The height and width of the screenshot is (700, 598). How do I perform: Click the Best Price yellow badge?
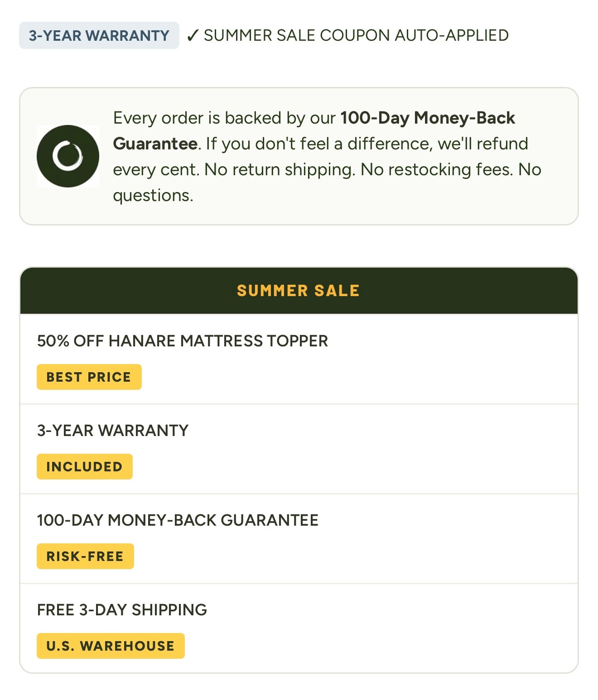coord(89,377)
